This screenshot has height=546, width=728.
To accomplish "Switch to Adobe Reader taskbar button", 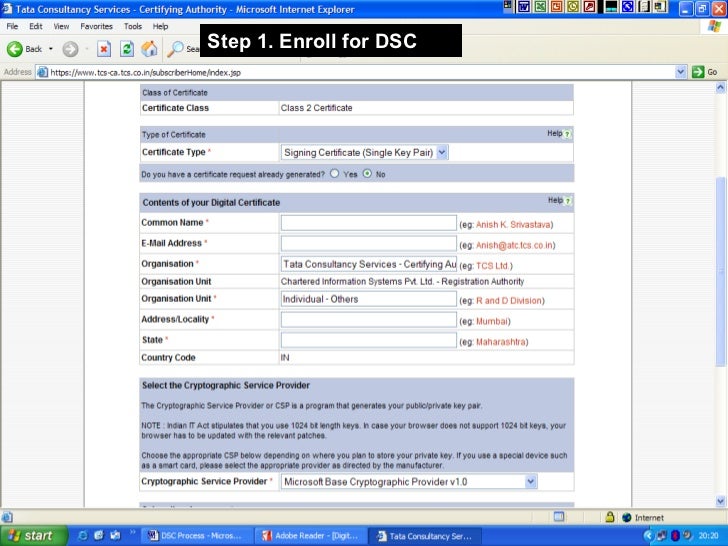I will 310,536.
